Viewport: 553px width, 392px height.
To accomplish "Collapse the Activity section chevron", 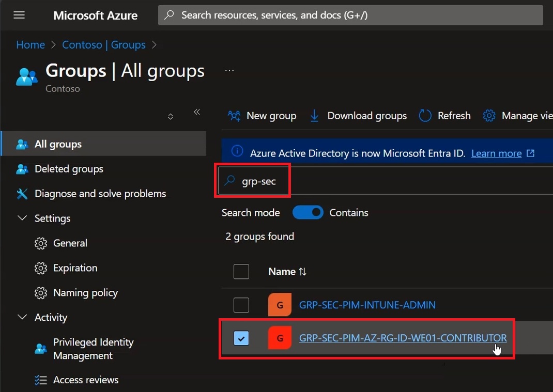I will click(x=22, y=317).
